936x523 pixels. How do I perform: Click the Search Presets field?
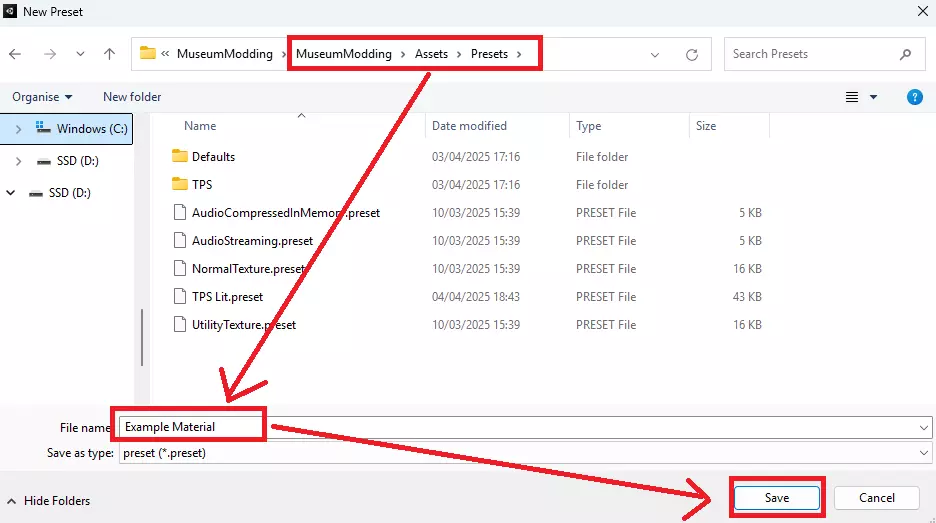click(824, 54)
